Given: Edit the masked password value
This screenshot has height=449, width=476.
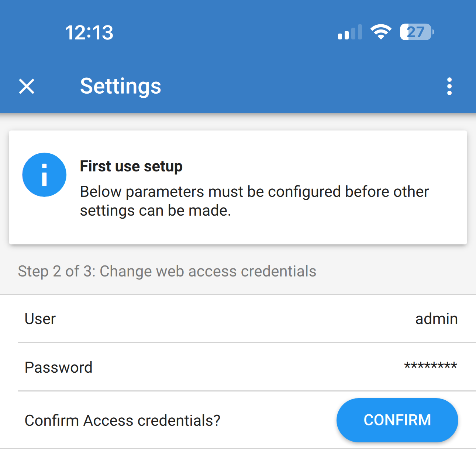Looking at the screenshot, I should 430,366.
